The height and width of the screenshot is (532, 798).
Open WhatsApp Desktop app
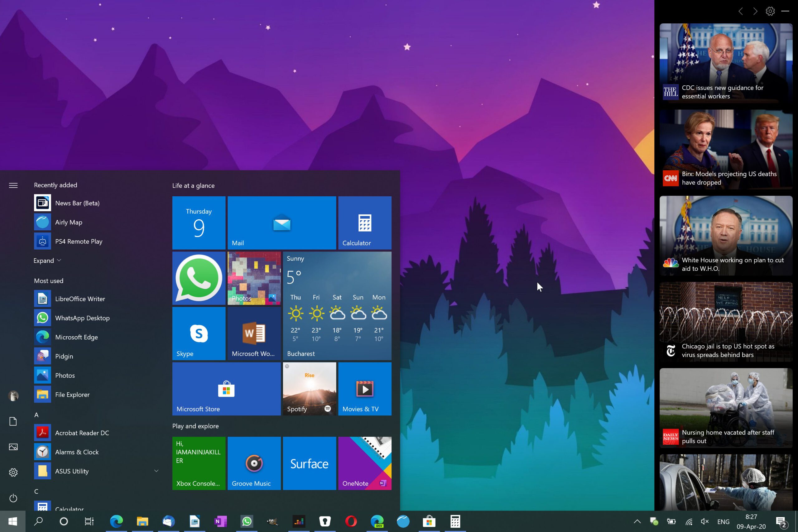click(83, 318)
